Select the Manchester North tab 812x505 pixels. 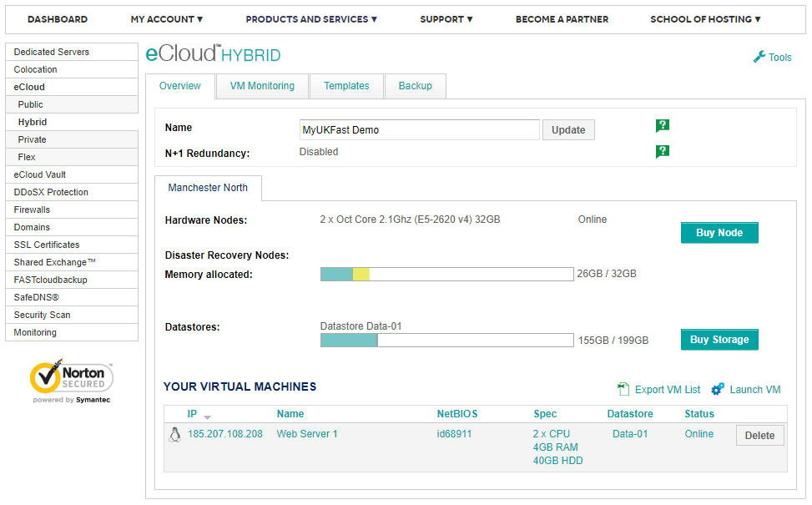[x=208, y=188]
